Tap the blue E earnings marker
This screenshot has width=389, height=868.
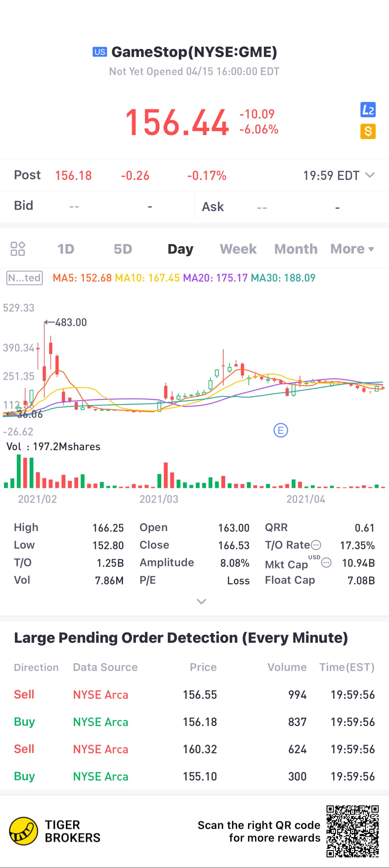tap(280, 430)
